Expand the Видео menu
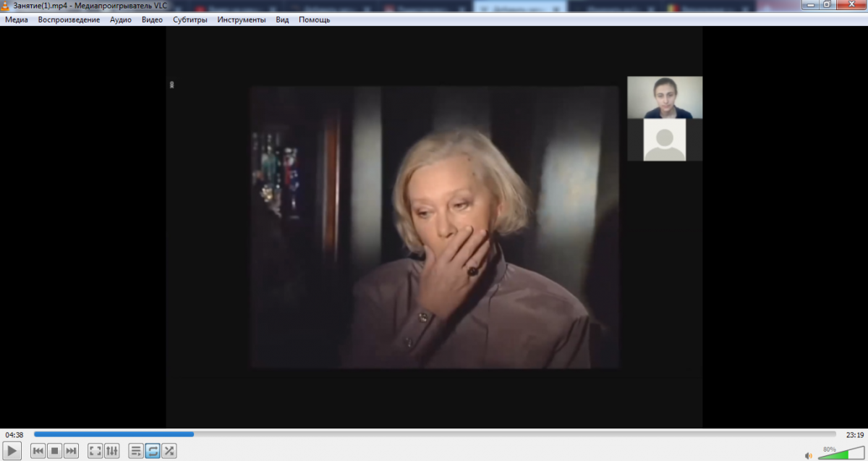 (152, 20)
